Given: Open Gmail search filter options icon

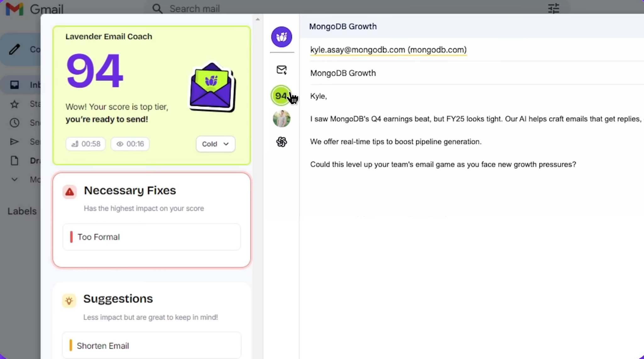Looking at the screenshot, I should pyautogui.click(x=553, y=8).
